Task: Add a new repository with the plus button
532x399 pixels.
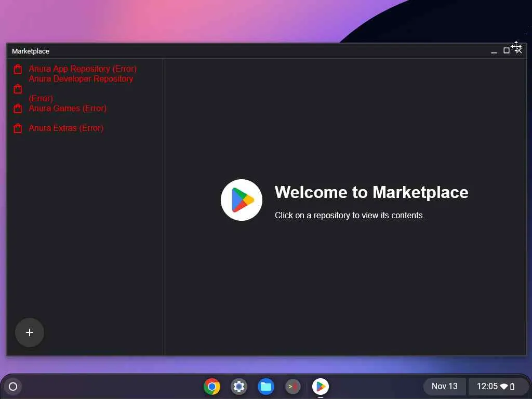Action: (x=30, y=332)
